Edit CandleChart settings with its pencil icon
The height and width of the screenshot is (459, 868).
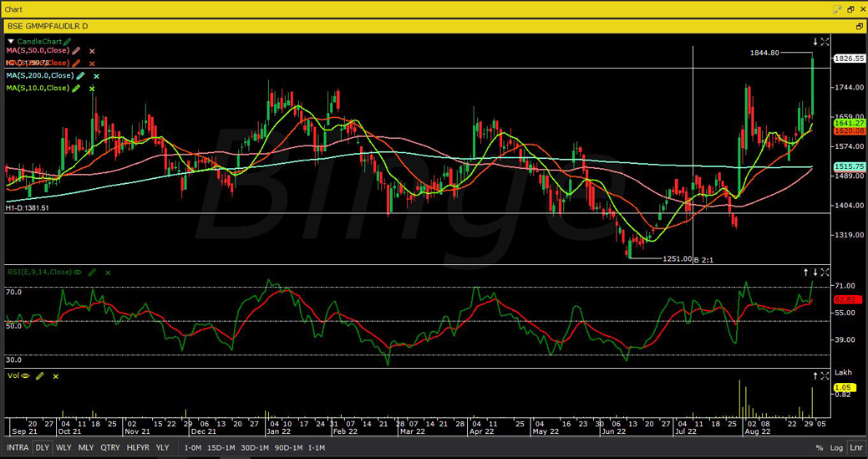tap(67, 42)
